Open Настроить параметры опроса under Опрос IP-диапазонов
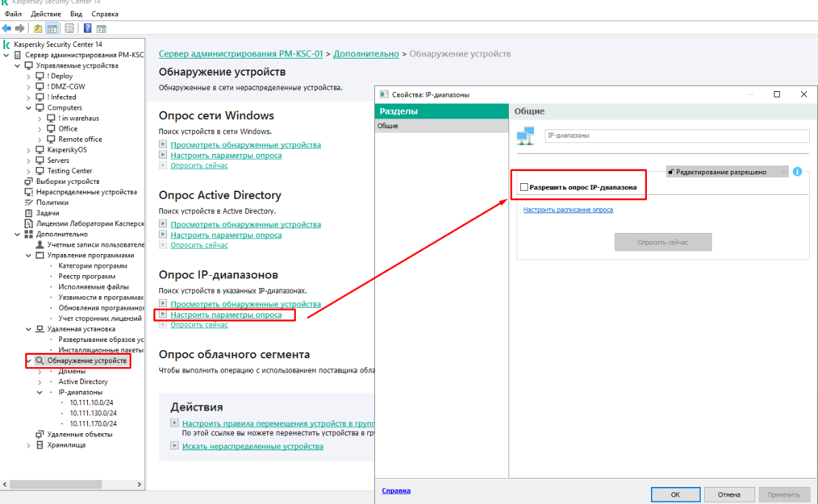Viewport: 818px width, 504px height. pyautogui.click(x=226, y=315)
